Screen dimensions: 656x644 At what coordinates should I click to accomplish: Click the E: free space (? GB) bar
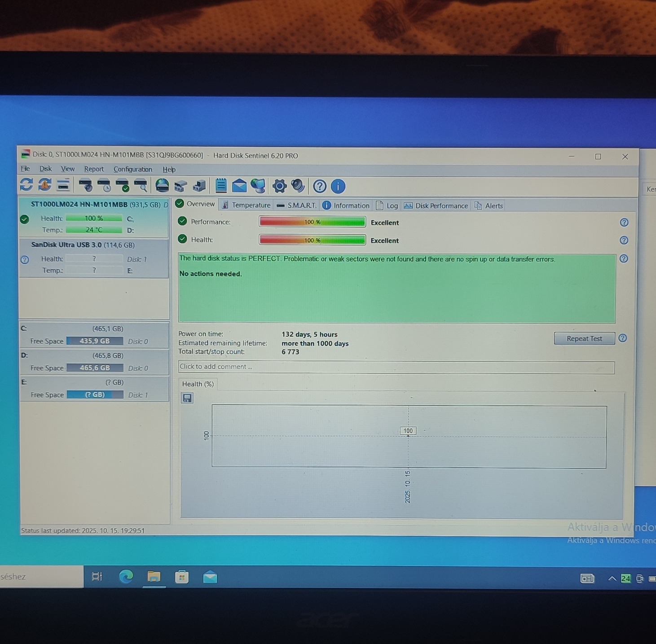coord(95,395)
